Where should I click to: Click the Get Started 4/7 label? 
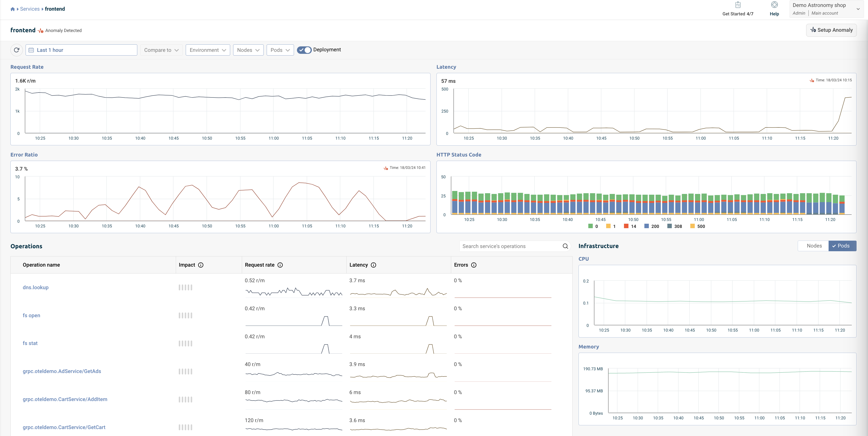point(738,14)
